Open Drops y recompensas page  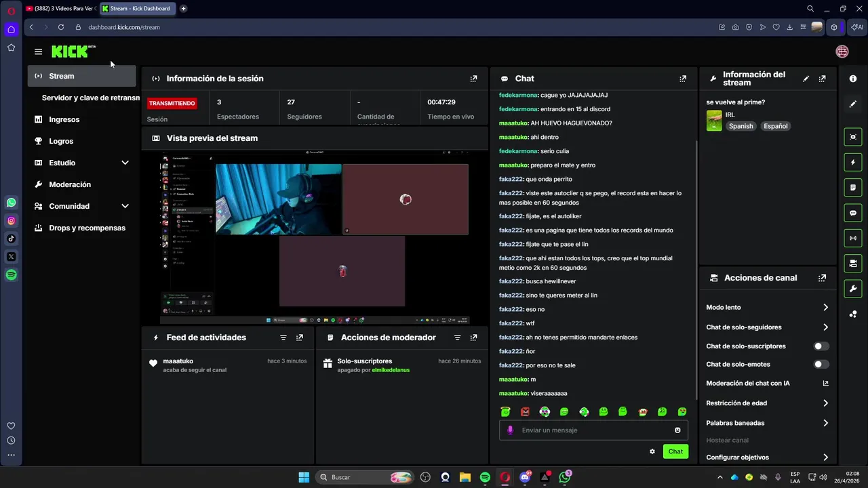click(x=82, y=228)
